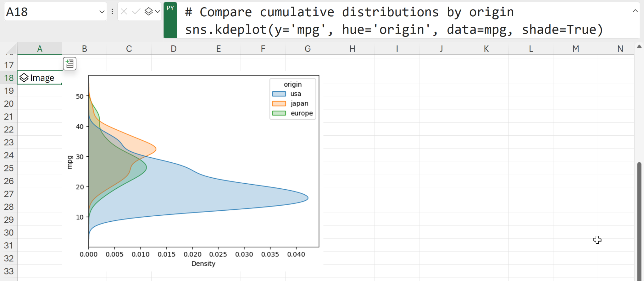The image size is (644, 281).
Task: Click the 'japan' legend label
Action: 299,104
